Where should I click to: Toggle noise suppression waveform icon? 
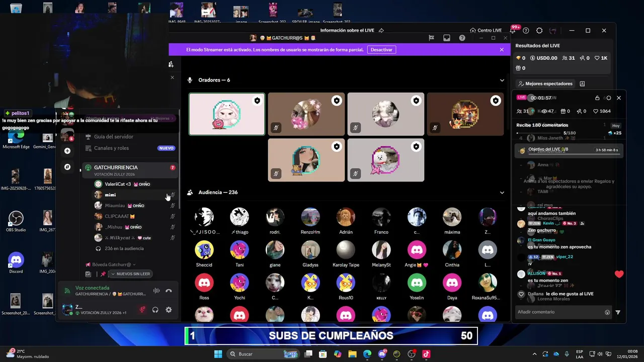point(156,291)
